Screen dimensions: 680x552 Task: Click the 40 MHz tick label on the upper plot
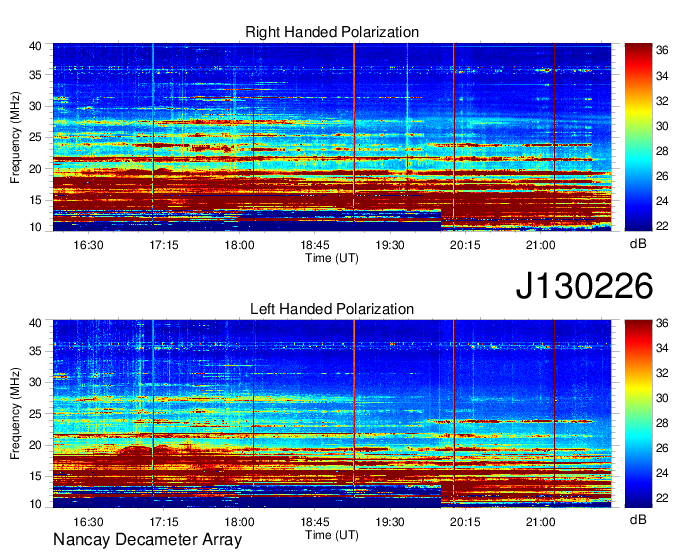point(35,46)
